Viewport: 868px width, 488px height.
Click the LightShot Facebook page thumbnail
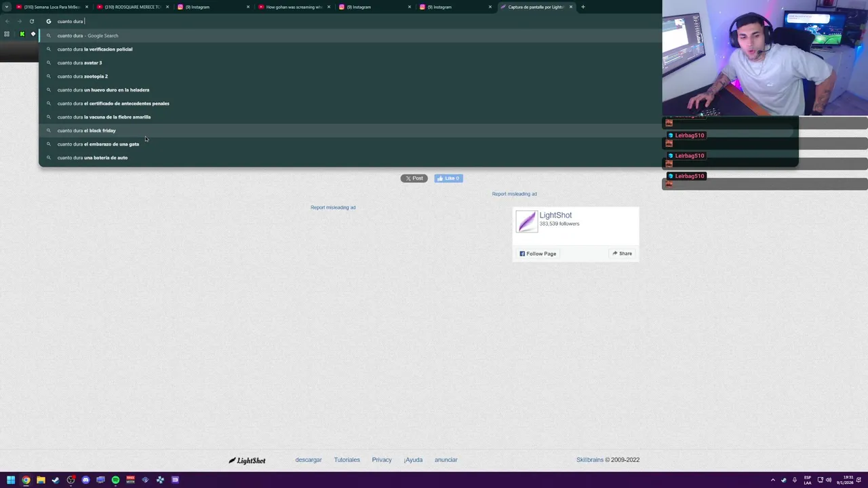pyautogui.click(x=526, y=222)
